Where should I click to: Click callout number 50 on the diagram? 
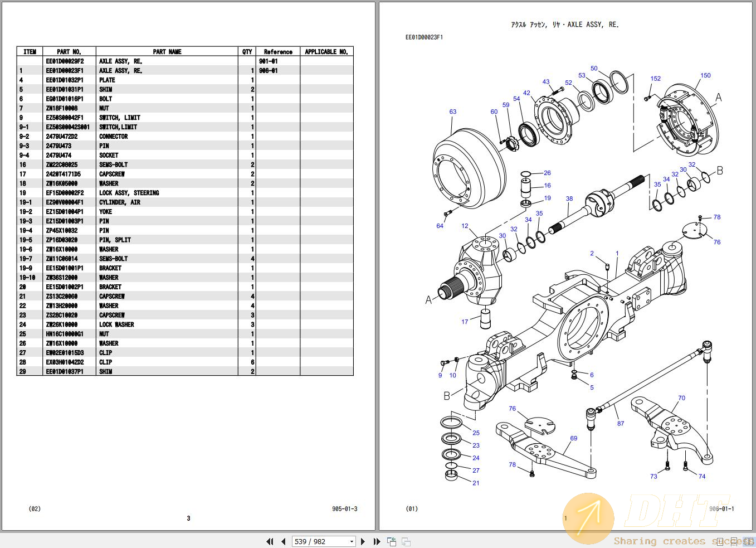(x=594, y=69)
